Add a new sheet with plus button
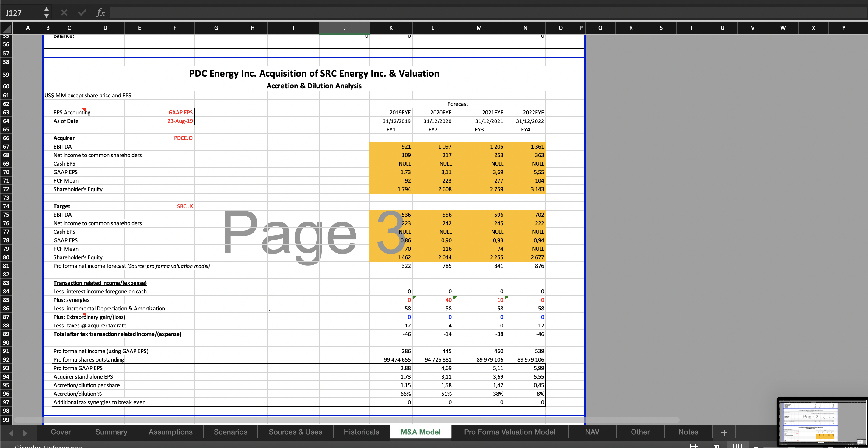The image size is (868, 448). tap(724, 432)
